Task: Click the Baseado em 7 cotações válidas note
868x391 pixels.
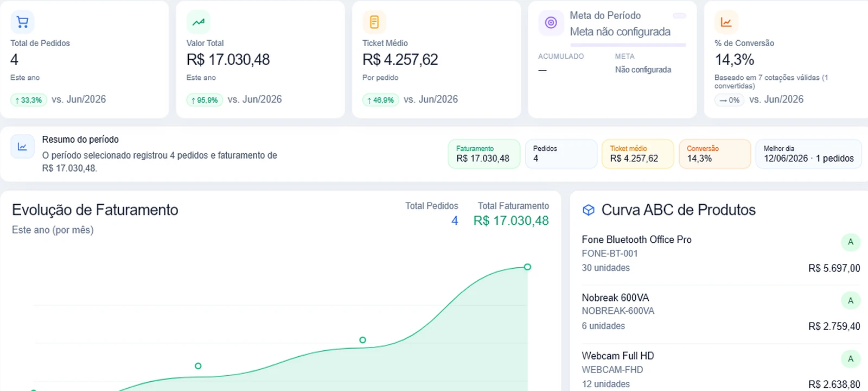Action: pyautogui.click(x=771, y=81)
